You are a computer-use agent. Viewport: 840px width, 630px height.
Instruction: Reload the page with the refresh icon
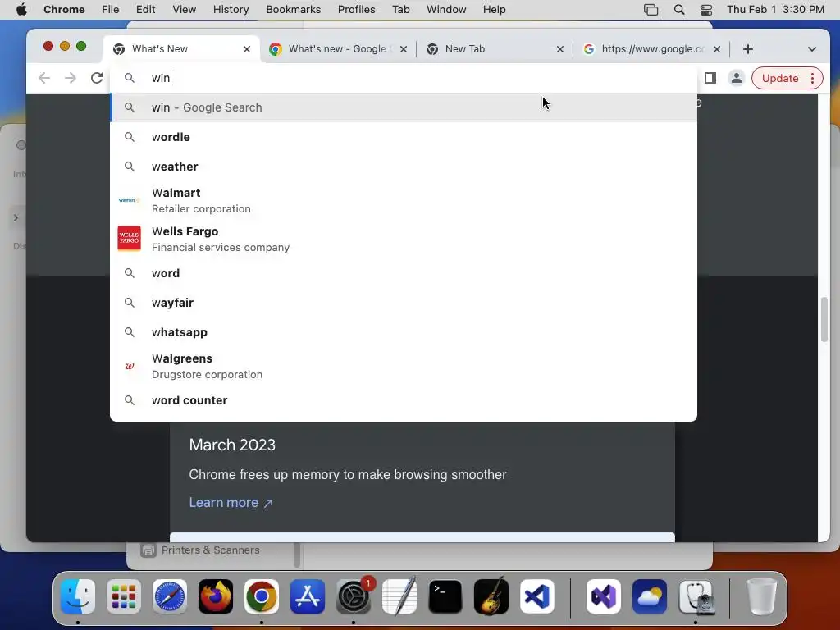pos(97,78)
